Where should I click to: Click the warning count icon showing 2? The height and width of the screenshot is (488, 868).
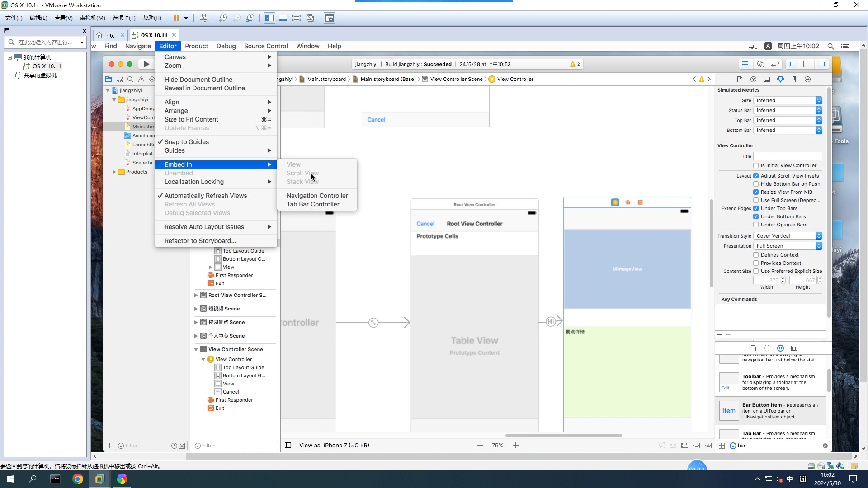575,64
